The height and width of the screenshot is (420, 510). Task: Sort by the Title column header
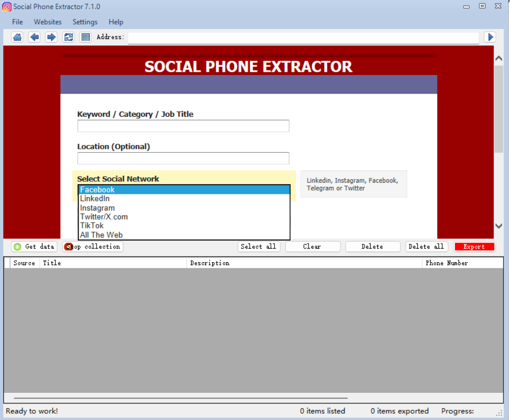click(113, 263)
